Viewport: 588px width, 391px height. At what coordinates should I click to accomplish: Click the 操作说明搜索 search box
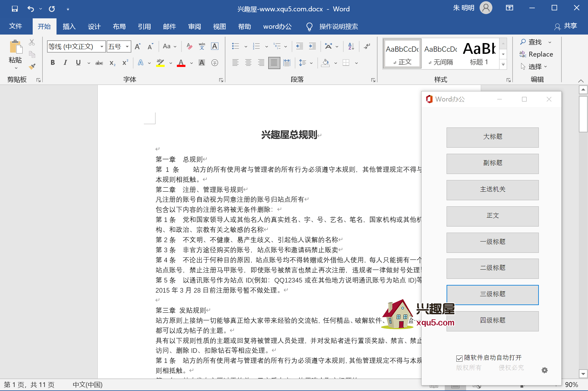pos(338,27)
